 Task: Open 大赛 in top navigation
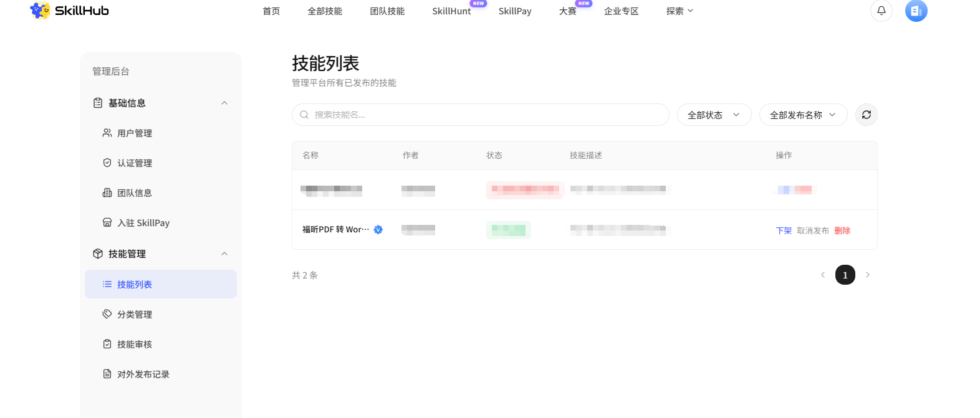(568, 11)
